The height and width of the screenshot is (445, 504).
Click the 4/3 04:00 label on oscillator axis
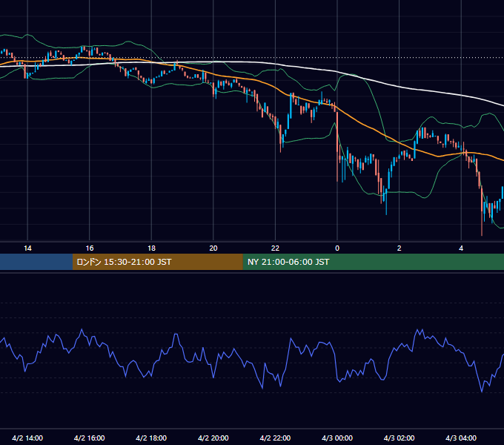click(x=461, y=438)
